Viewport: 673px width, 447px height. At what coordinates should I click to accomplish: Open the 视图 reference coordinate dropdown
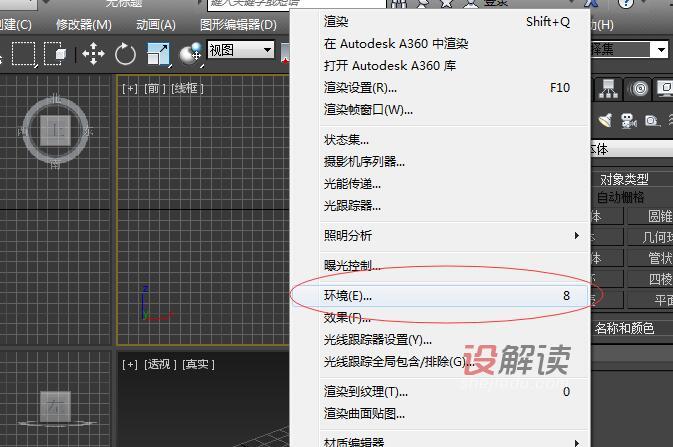pos(240,50)
